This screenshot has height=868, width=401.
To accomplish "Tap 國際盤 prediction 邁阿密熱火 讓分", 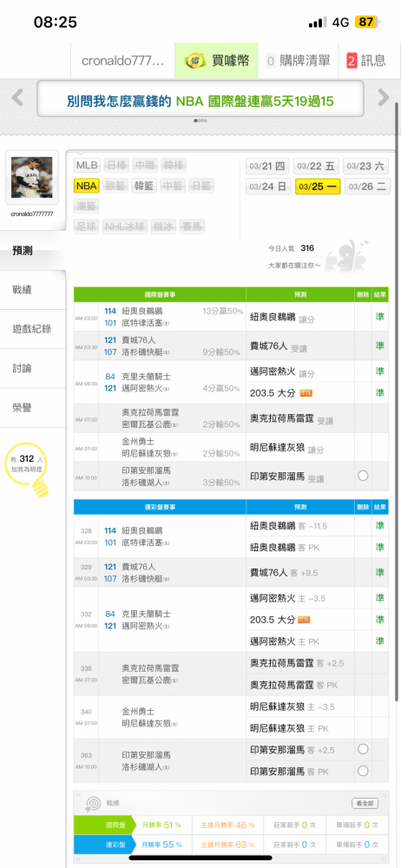I will click(282, 372).
